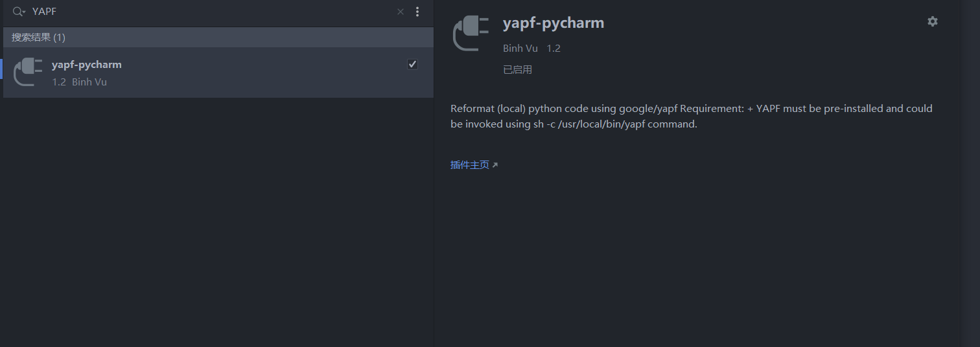Click the Binh Vu author name in details
The height and width of the screenshot is (347, 980).
[520, 49]
